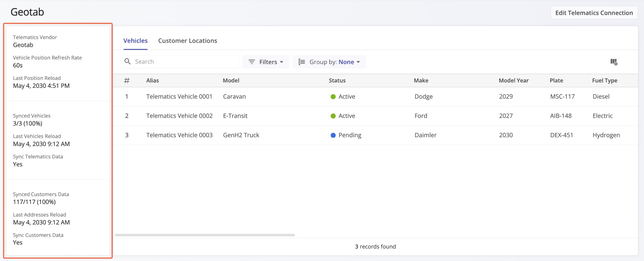Click the Electric fuel type cell
Viewport: 644px width, 261px height.
click(x=602, y=116)
